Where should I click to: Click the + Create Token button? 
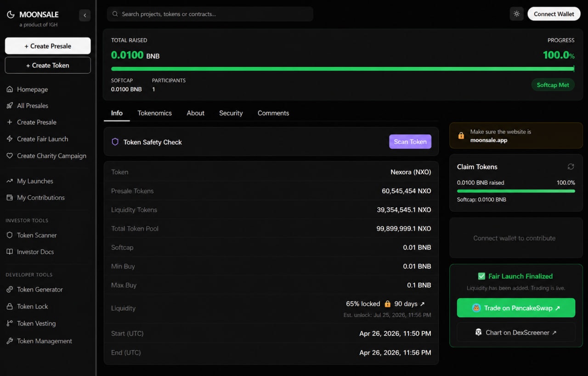pos(48,65)
